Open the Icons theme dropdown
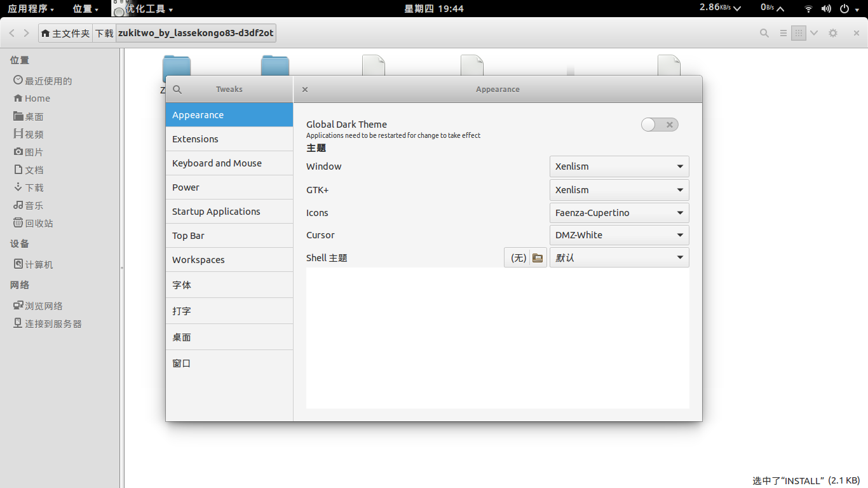 619,213
